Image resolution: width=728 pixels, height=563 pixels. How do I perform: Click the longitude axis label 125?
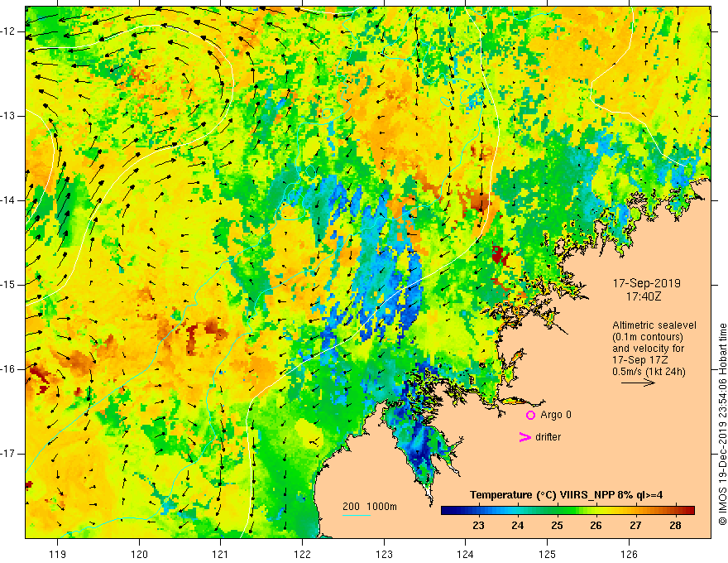(548, 554)
